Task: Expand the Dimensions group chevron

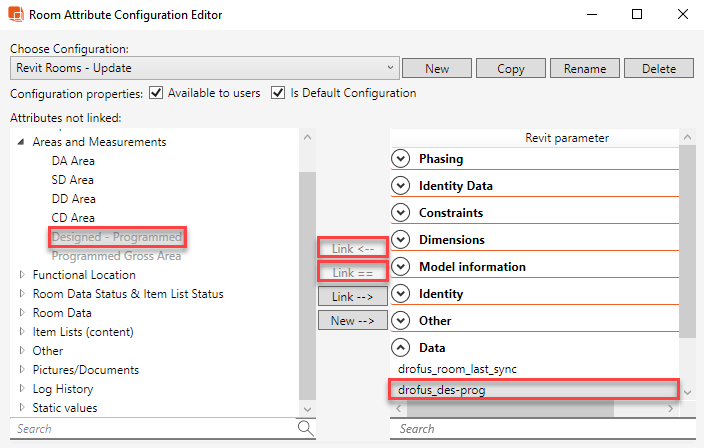Action: tap(401, 240)
